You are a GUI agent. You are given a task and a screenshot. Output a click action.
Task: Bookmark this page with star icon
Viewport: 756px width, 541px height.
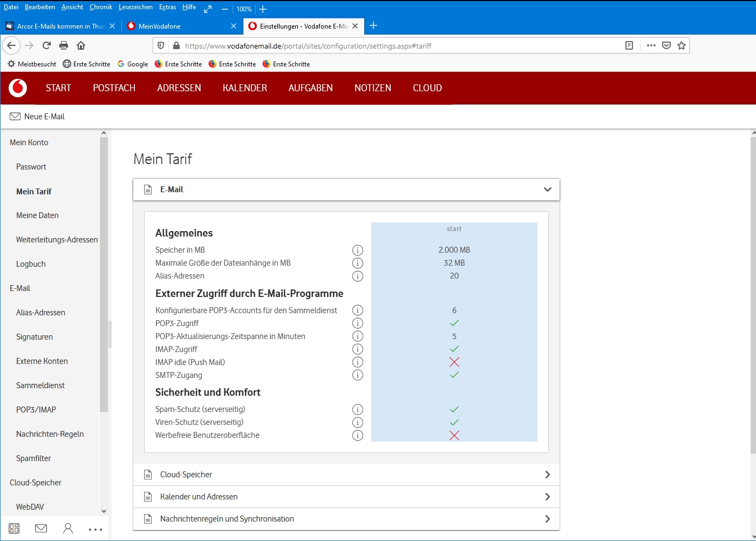(x=682, y=45)
